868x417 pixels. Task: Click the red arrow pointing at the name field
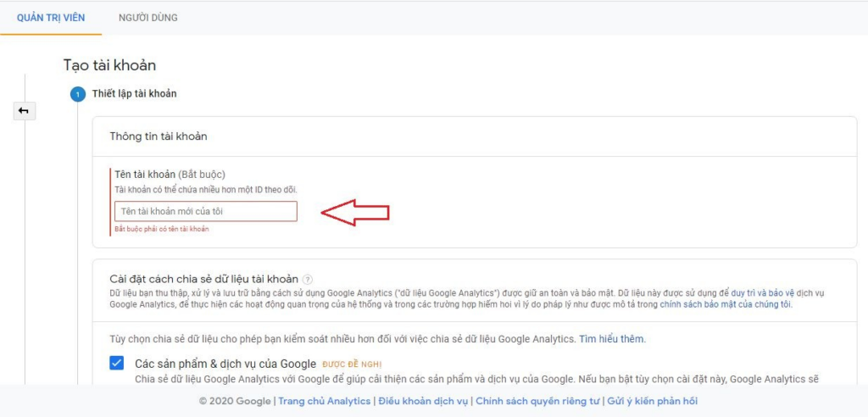[354, 212]
